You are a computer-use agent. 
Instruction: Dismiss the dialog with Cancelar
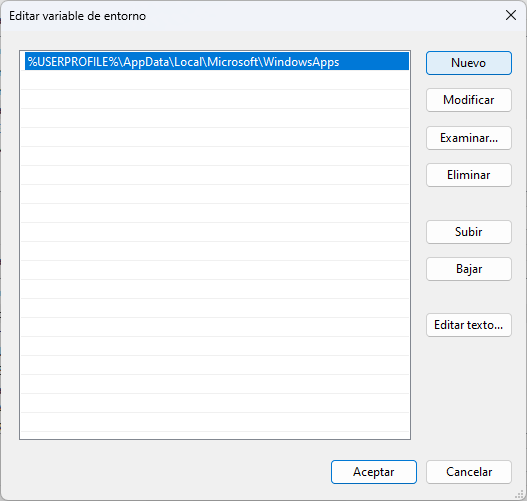[x=469, y=472]
